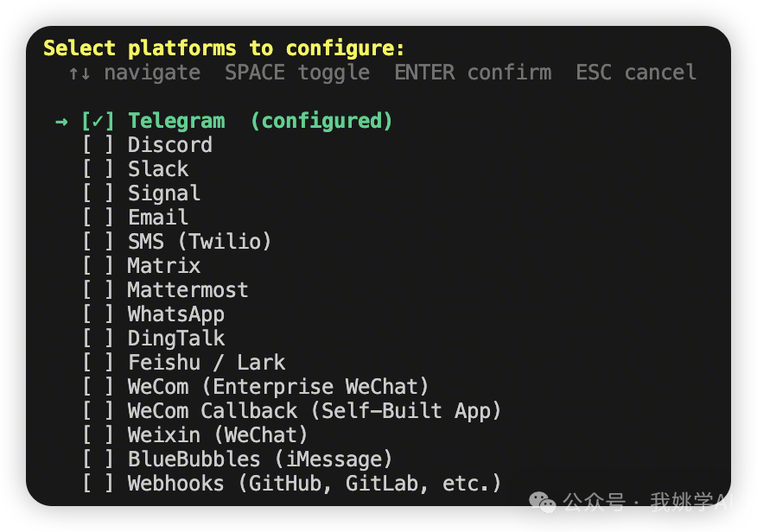Screen dimensions: 757x532
Task: Select Webhooks (GitHub, GitLab, etc.) entry
Action: pyautogui.click(x=315, y=484)
